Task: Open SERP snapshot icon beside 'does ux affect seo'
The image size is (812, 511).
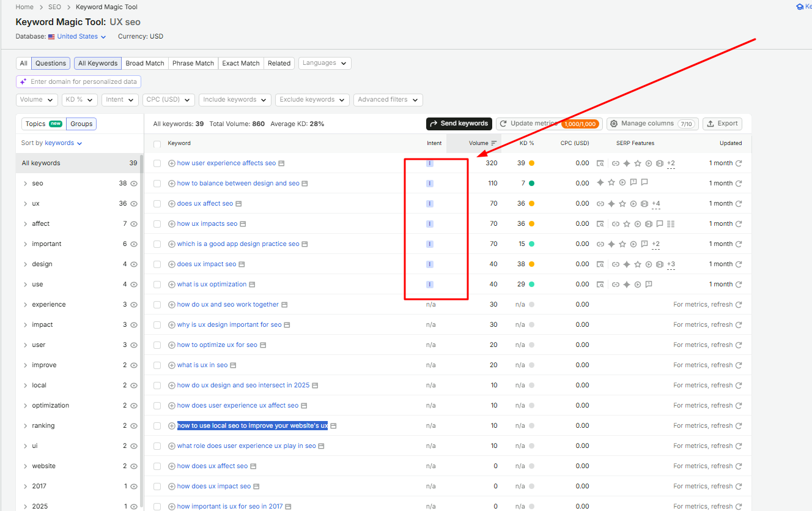Action: [x=238, y=204]
